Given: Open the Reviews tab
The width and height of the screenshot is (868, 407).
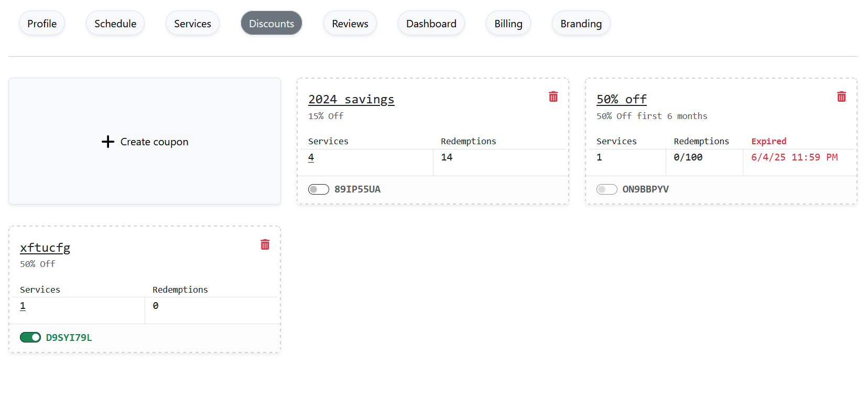Looking at the screenshot, I should [350, 24].
